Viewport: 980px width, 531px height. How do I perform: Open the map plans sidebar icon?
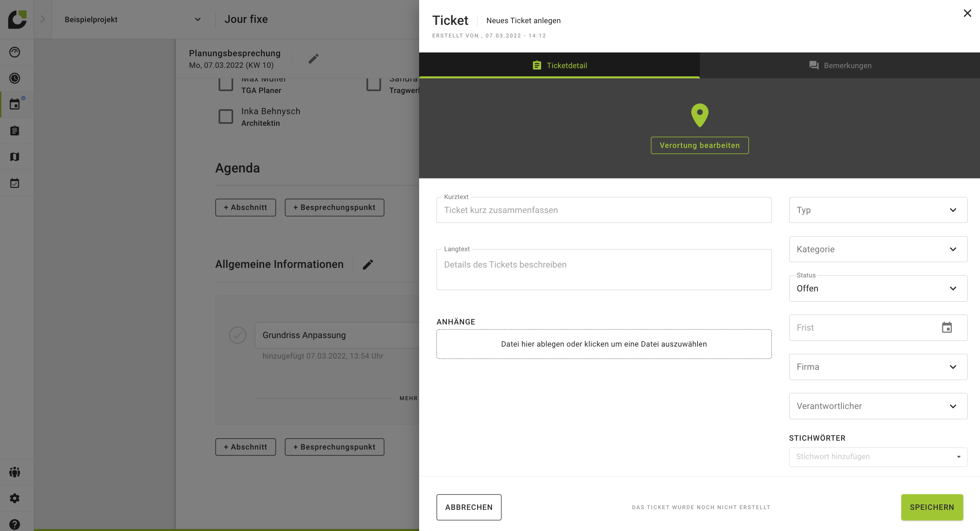coord(14,157)
